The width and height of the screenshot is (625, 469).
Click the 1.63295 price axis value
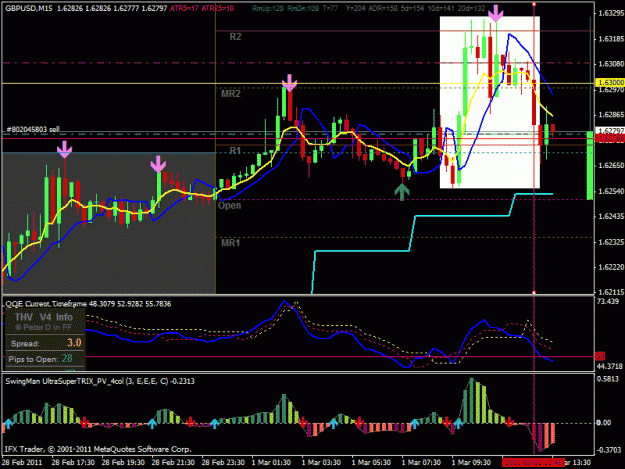pos(611,13)
